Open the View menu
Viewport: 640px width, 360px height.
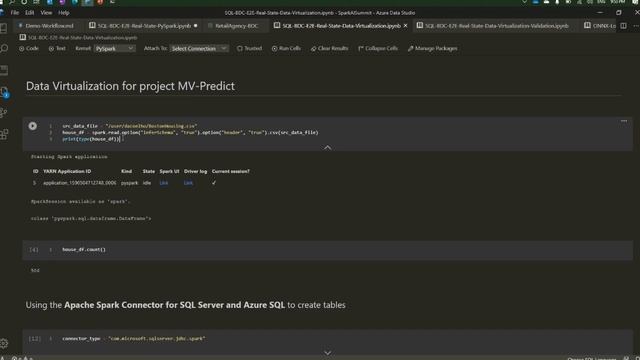pyautogui.click(x=46, y=13)
